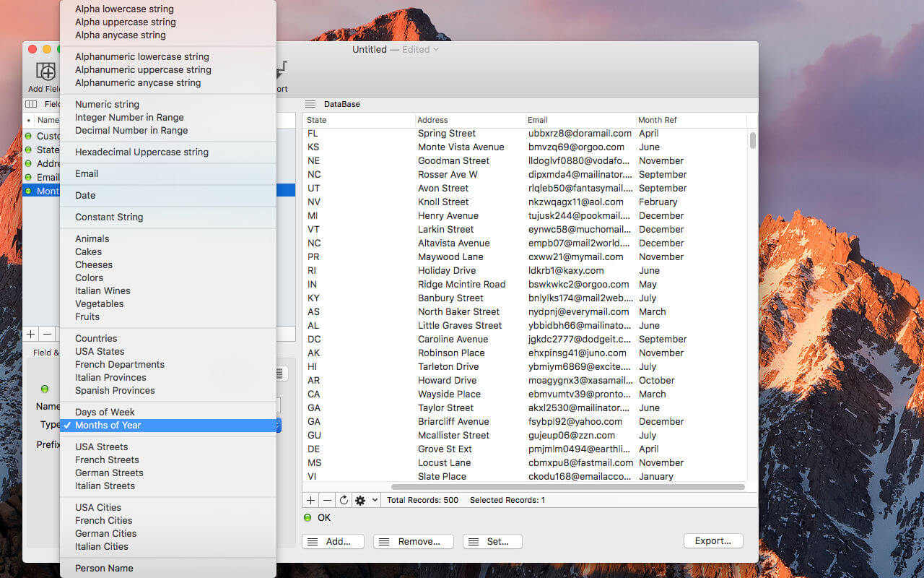The image size is (924, 578).
Task: Open the Untitled document title dropdown
Action: pos(436,50)
